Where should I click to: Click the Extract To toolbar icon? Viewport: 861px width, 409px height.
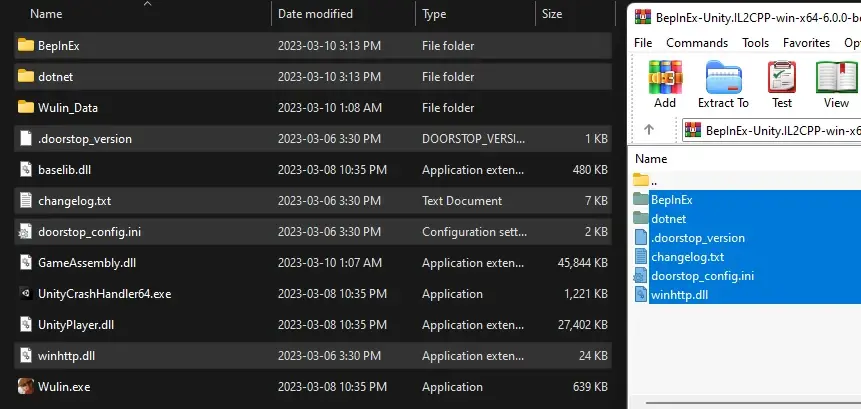[x=723, y=79]
